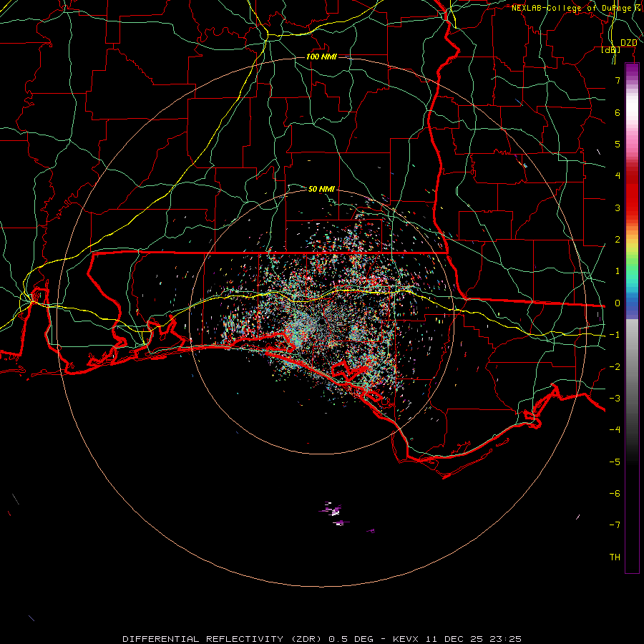Click the DZD legend title
Viewport: 644px width, 644px height.
(628, 43)
